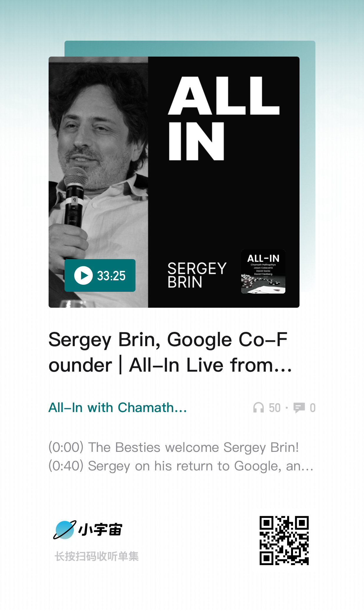Screen dimensions: 364x611
Task: Click the (0:00) Besties welcome timestamp line
Action: tap(174, 447)
